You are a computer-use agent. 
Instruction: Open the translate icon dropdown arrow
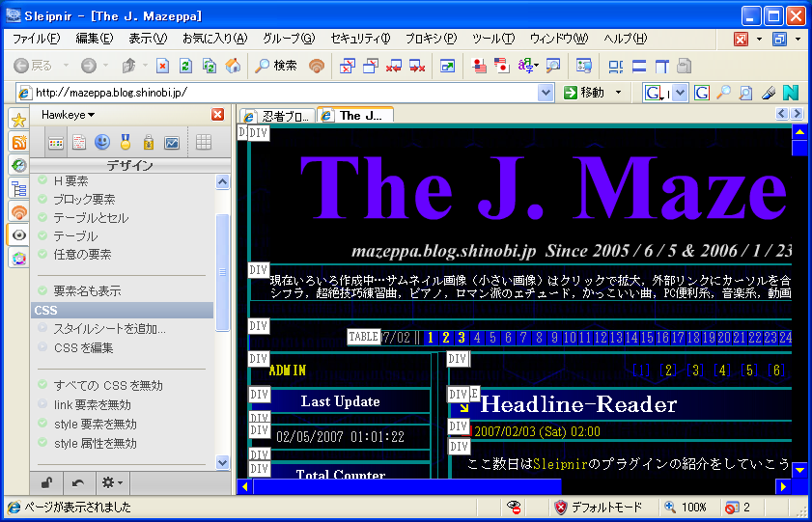[x=537, y=66]
